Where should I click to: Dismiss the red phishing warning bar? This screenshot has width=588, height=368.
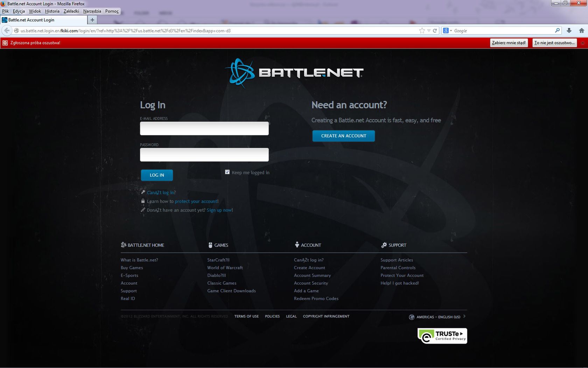[583, 43]
